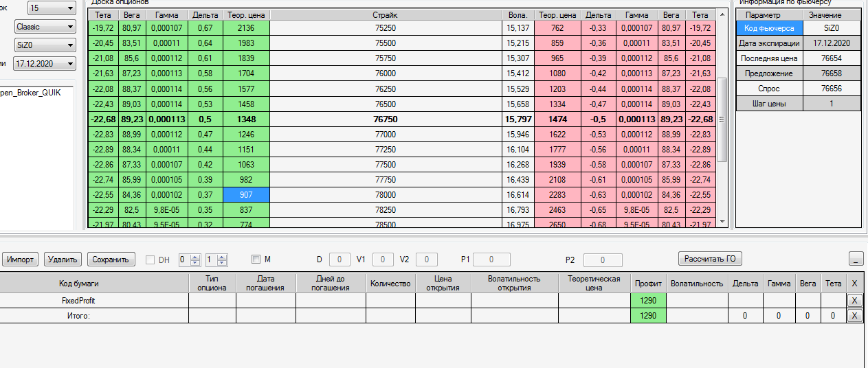
Task: Click the X button in the Итого row
Action: point(854,316)
